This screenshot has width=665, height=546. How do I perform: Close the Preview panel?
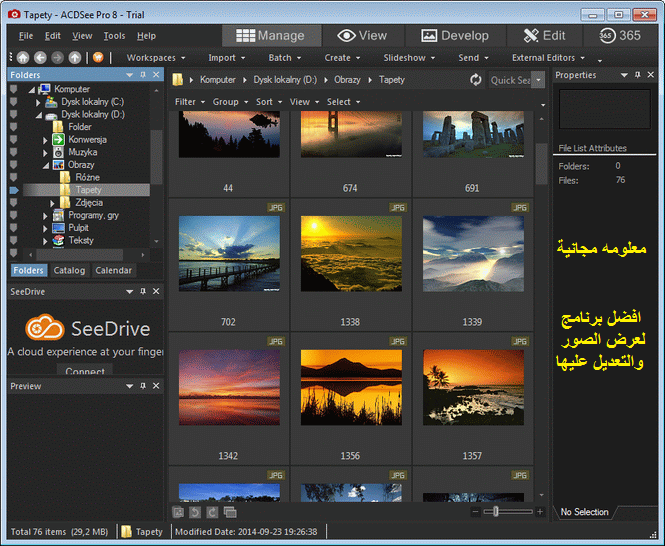click(x=156, y=386)
